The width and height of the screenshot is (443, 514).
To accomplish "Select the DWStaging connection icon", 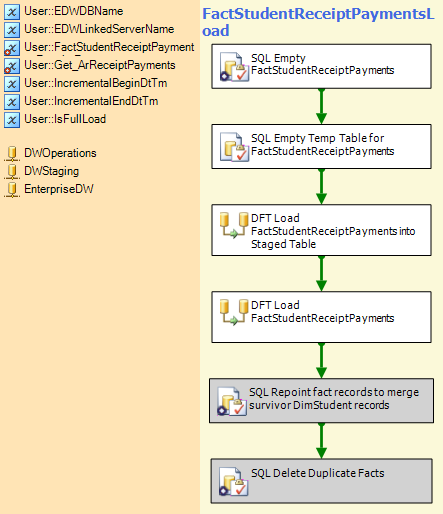I will coord(12,171).
